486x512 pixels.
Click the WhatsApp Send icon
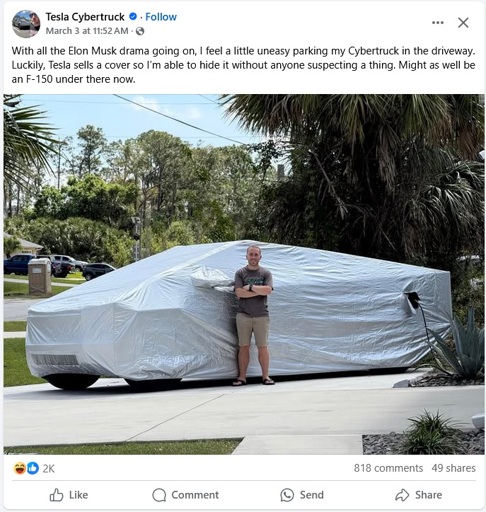[287, 495]
